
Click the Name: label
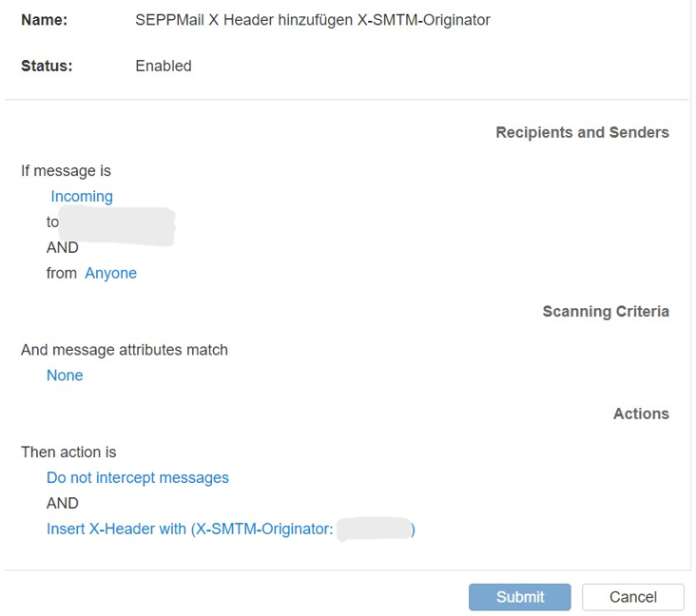[44, 20]
